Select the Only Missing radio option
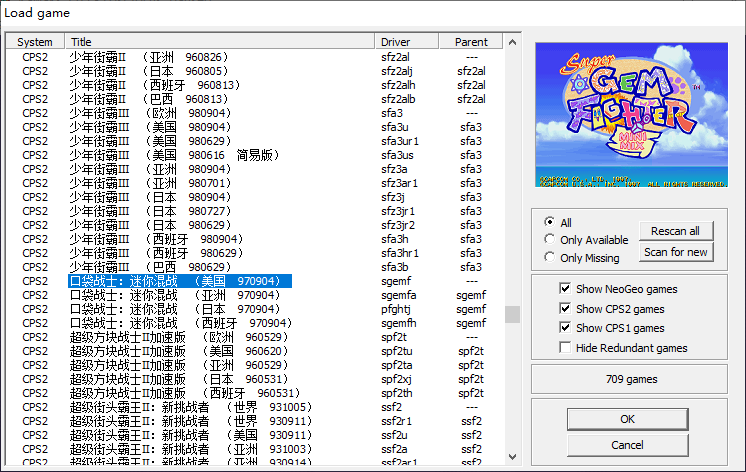The image size is (746, 472). 549,258
